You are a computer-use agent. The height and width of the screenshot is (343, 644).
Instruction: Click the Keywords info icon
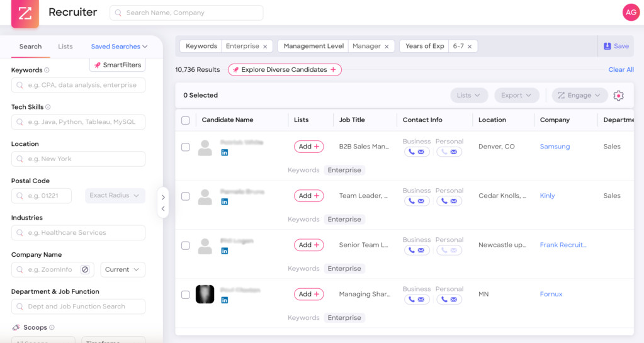(47, 70)
